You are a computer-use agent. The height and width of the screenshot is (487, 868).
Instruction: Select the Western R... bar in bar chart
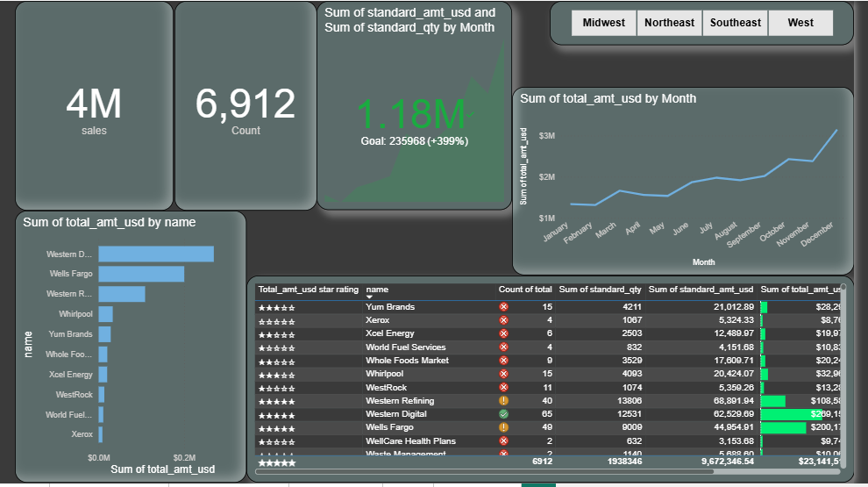(x=122, y=294)
